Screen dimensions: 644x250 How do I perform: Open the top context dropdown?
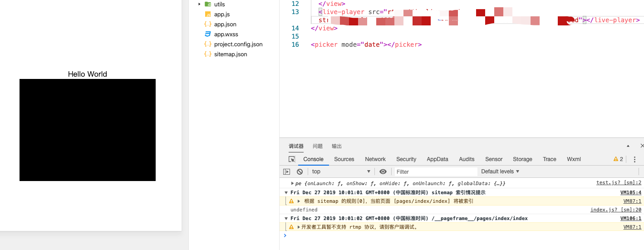(x=341, y=172)
